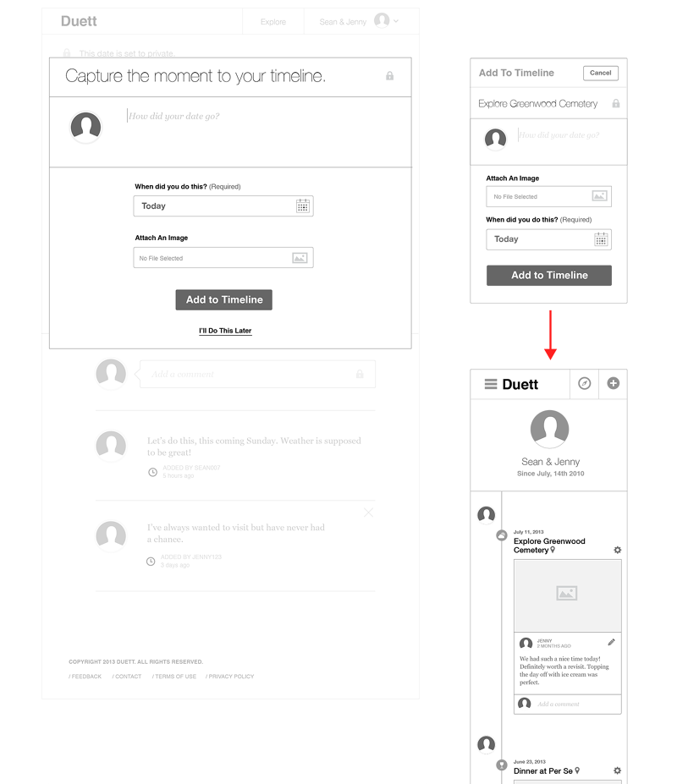This screenshot has width=677, height=784.
Task: Click the image placeholder thumbnail in timeline entry
Action: [567, 595]
